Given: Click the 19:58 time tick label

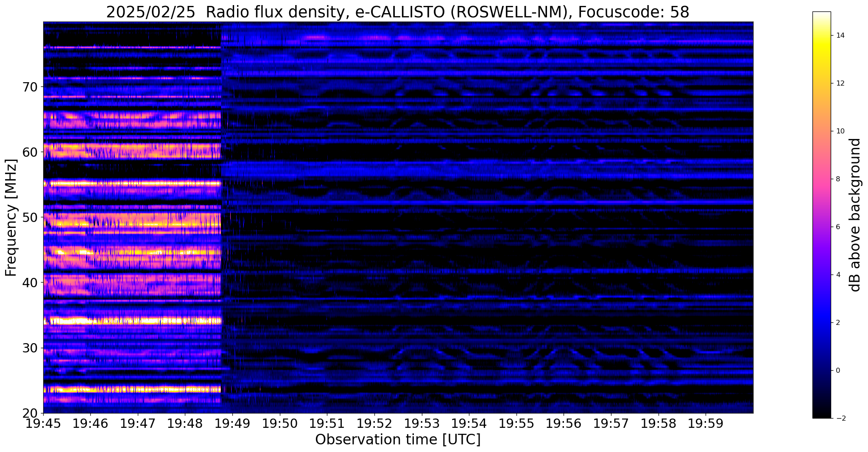Looking at the screenshot, I should [x=659, y=423].
